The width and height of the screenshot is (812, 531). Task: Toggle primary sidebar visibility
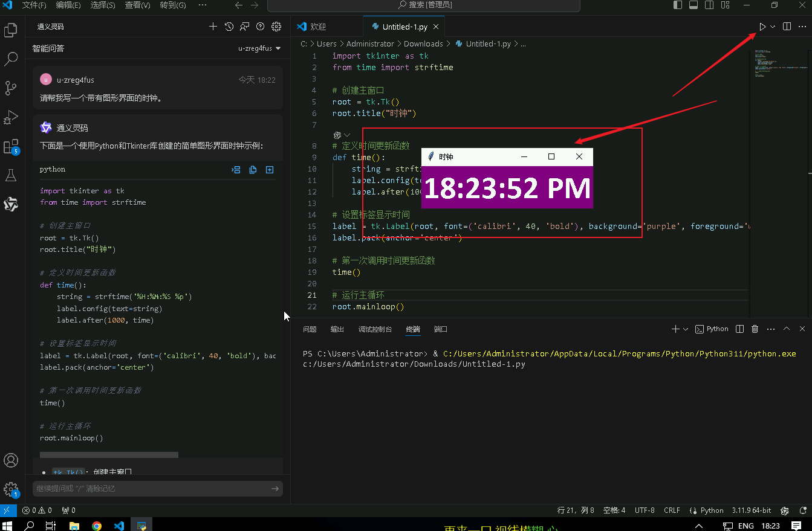point(677,5)
